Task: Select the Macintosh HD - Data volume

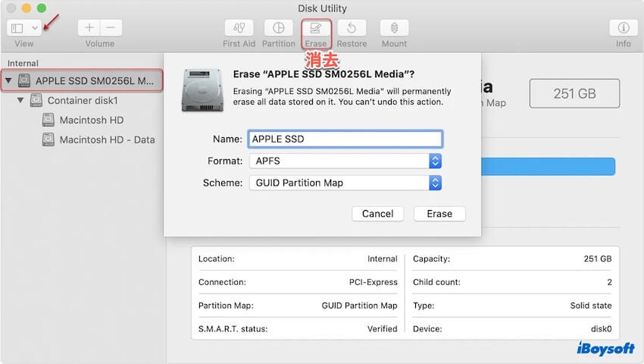Action: click(107, 140)
